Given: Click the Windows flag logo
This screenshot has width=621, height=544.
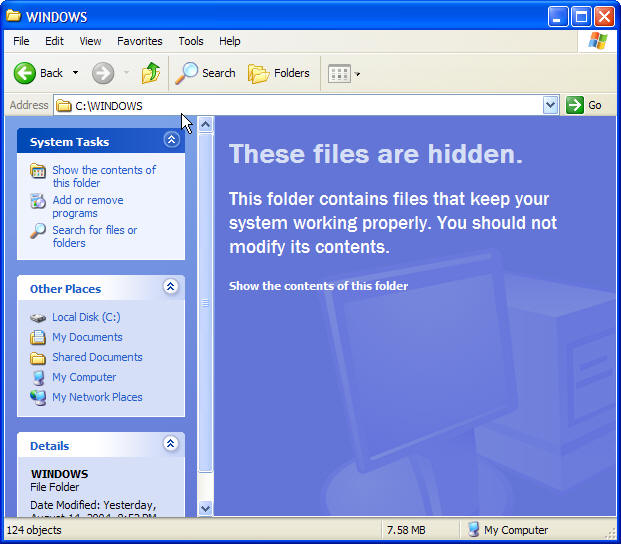Looking at the screenshot, I should 598,41.
